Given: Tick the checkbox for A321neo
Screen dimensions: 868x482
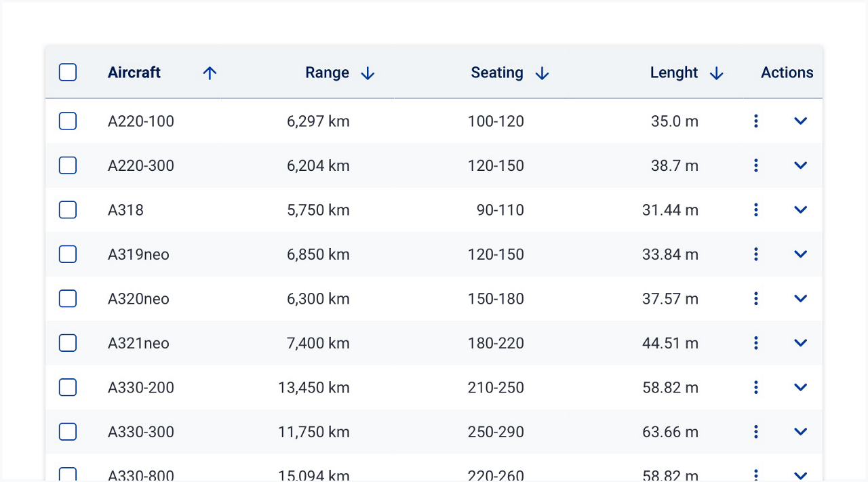Looking at the screenshot, I should tap(68, 343).
